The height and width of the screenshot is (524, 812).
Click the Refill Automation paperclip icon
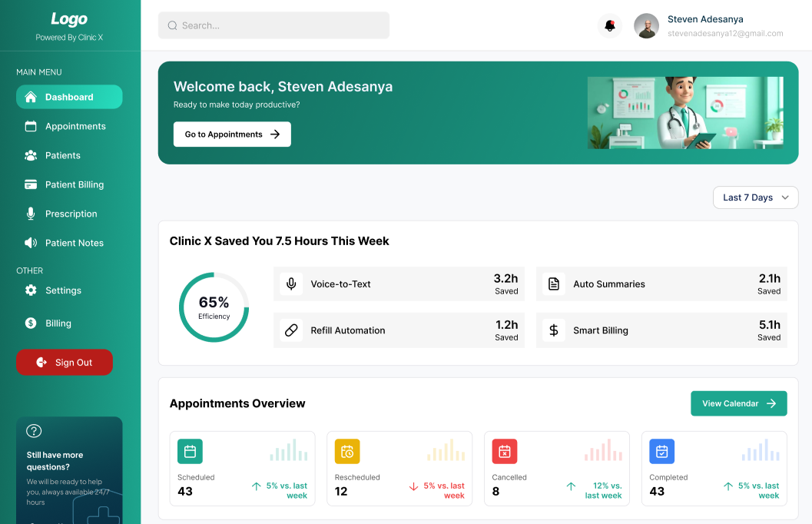tap(291, 330)
